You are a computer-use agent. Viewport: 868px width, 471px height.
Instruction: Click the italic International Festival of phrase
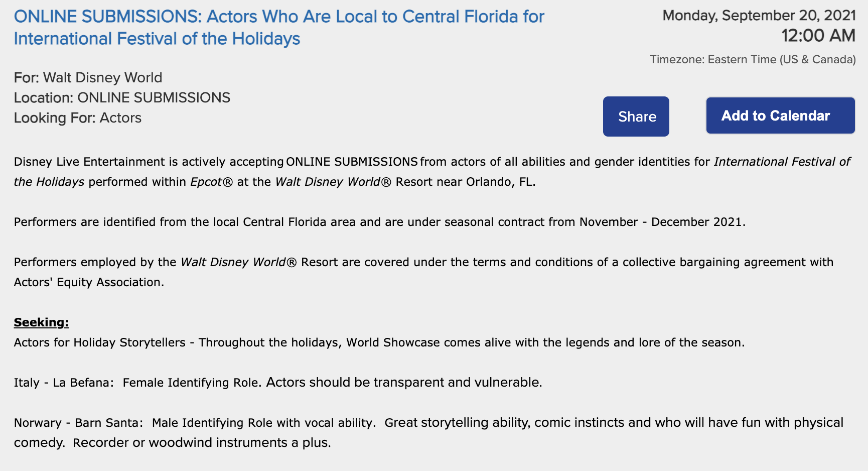782,162
